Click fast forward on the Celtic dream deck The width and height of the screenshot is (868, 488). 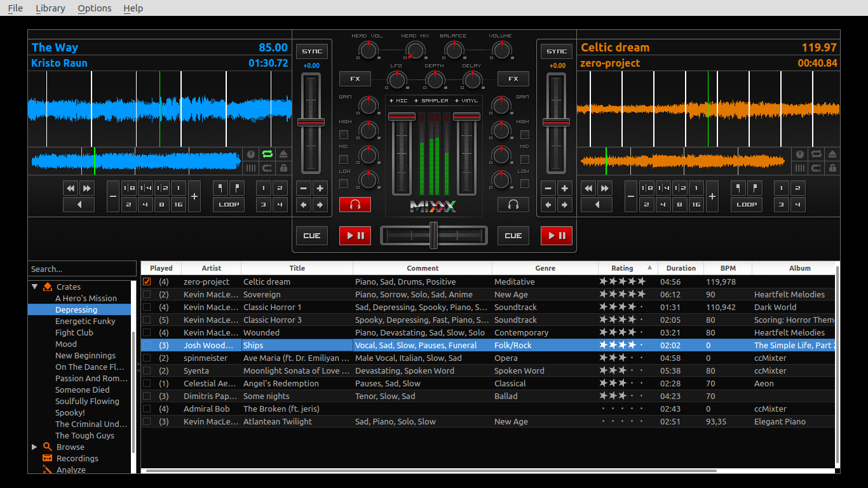(x=604, y=188)
